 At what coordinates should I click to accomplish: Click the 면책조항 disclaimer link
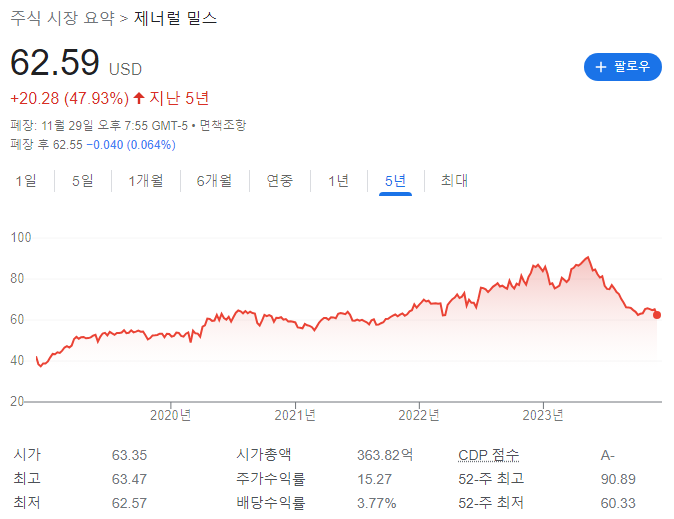pyautogui.click(x=223, y=126)
